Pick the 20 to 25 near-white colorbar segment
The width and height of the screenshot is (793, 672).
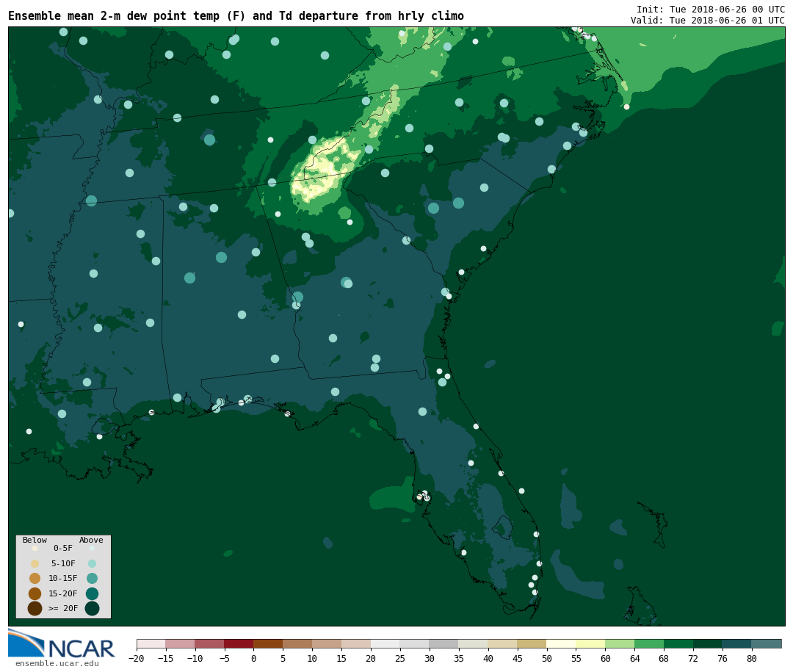click(x=385, y=644)
